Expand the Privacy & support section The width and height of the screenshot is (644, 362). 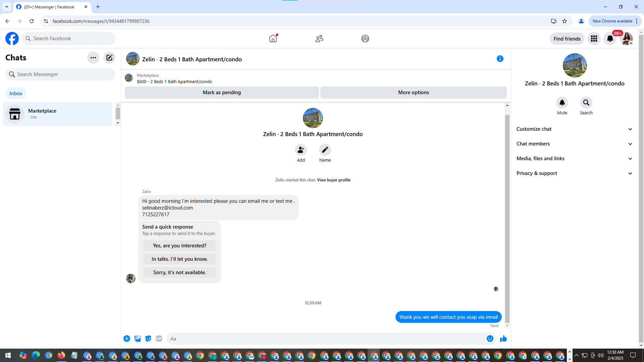point(575,173)
